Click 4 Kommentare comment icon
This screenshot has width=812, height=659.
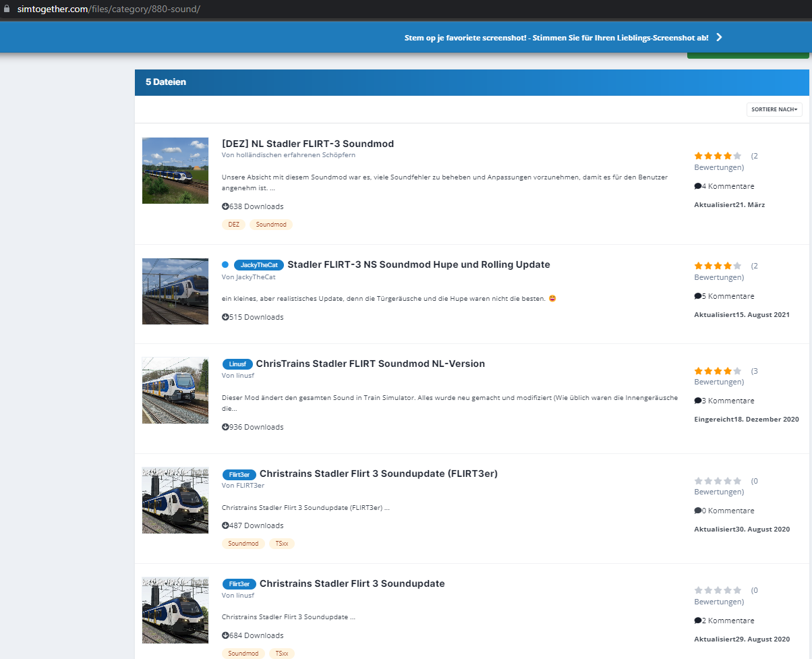[x=698, y=186]
